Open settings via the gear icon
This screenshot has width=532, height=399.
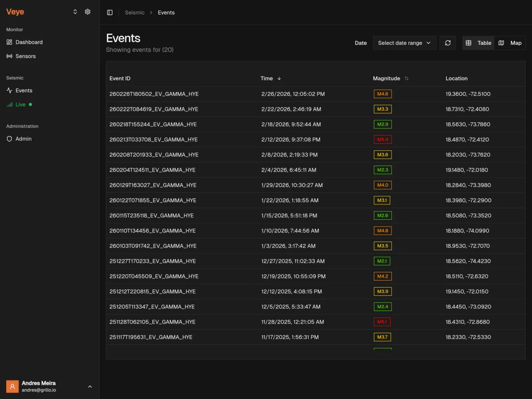(87, 12)
